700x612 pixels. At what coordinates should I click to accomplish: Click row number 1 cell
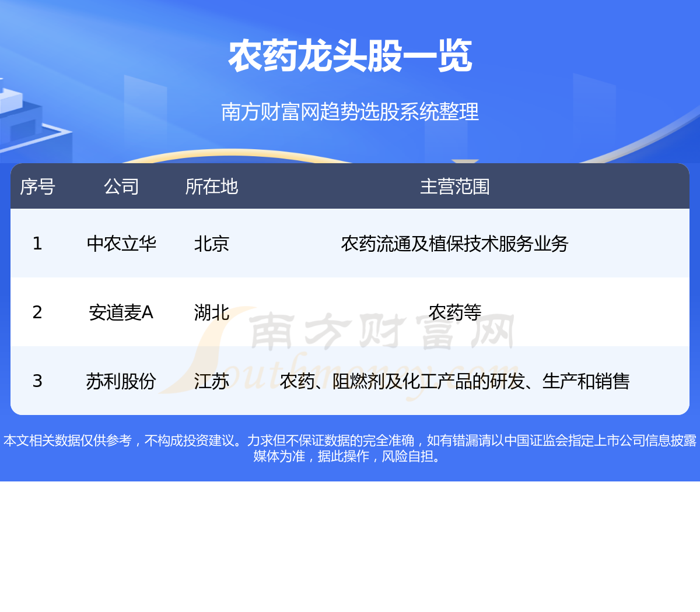(37, 244)
